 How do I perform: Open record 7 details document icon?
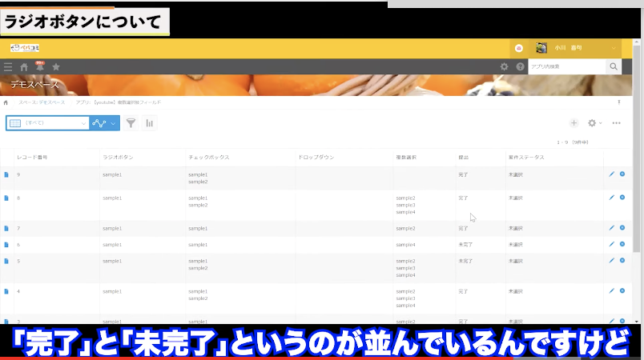click(7, 229)
